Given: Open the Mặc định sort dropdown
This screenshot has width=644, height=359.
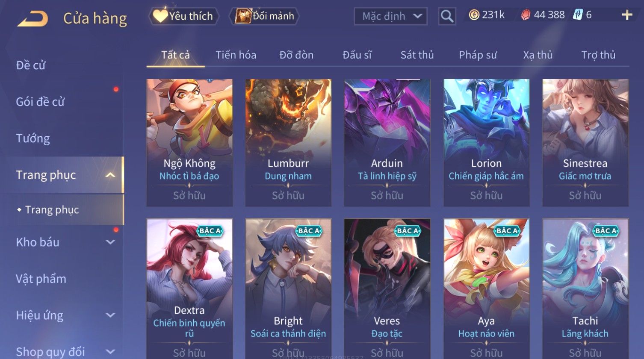Looking at the screenshot, I should [391, 16].
